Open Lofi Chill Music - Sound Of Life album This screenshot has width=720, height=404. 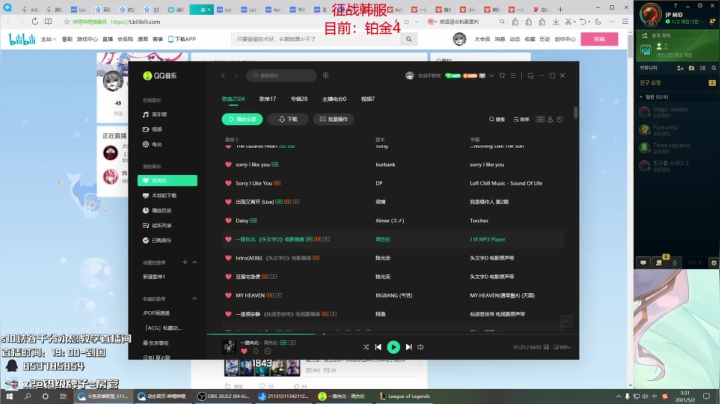coord(506,183)
